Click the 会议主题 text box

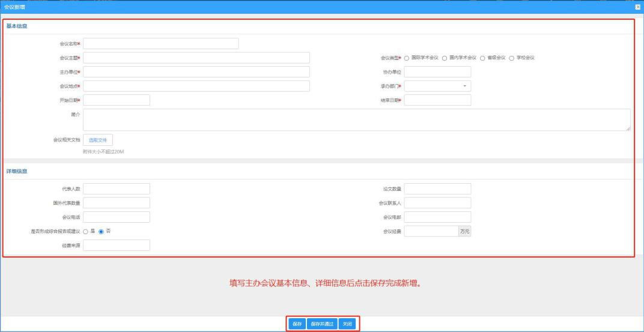click(196, 58)
